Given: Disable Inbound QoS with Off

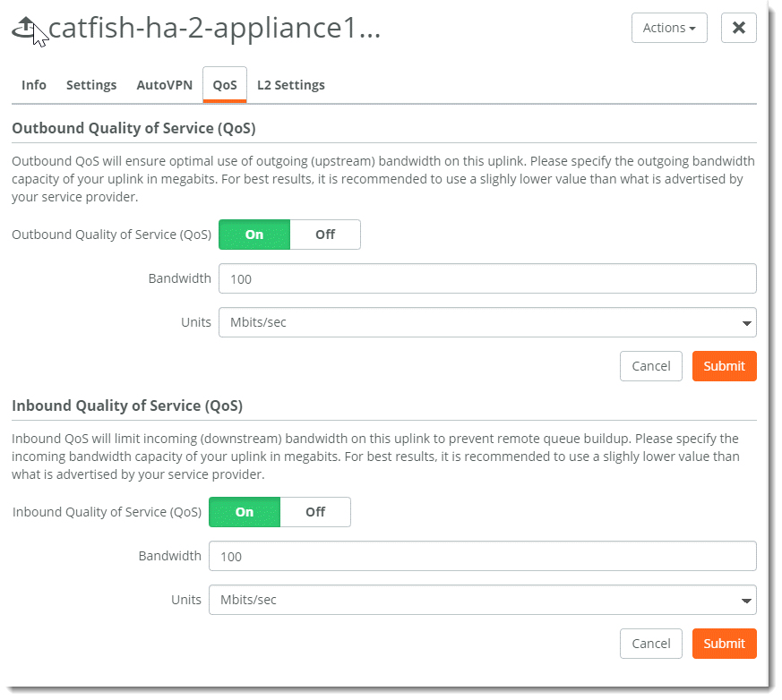Looking at the screenshot, I should (x=315, y=512).
